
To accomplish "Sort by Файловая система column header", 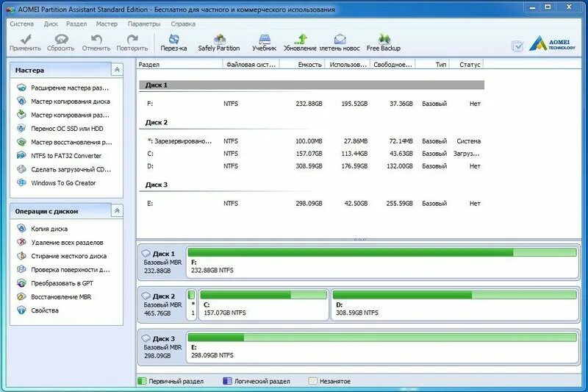I will pyautogui.click(x=251, y=65).
